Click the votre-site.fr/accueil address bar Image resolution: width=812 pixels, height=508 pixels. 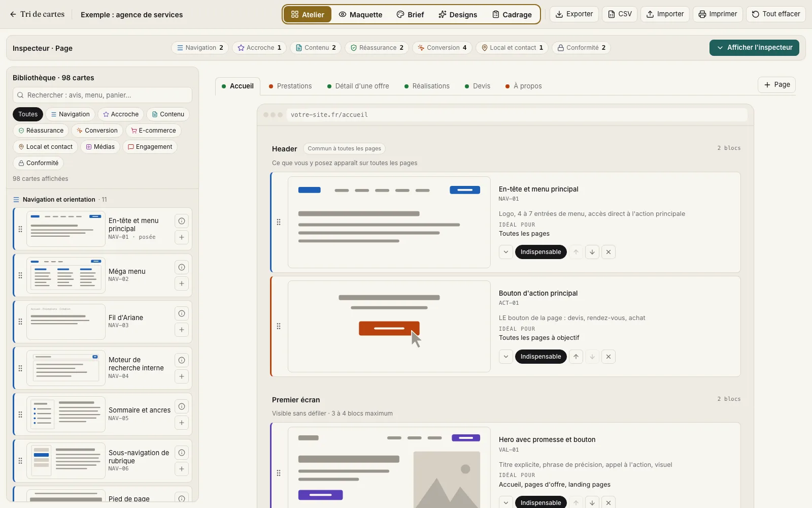pyautogui.click(x=517, y=115)
